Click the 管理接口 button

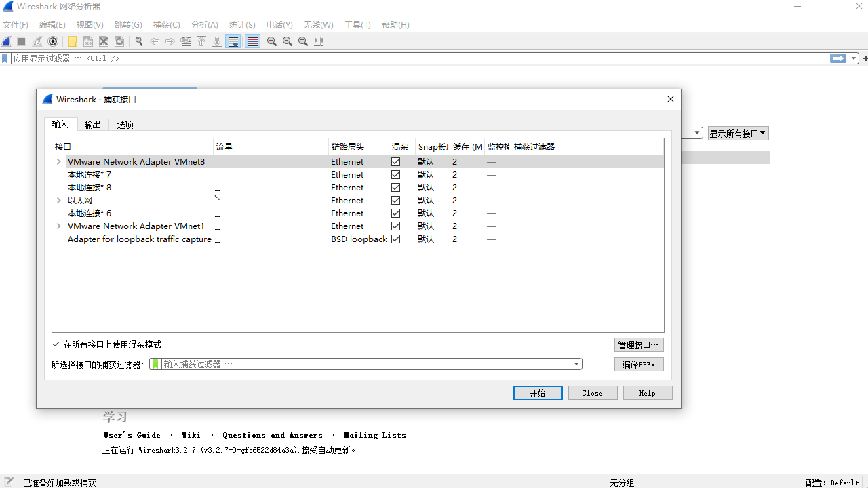[638, 344]
